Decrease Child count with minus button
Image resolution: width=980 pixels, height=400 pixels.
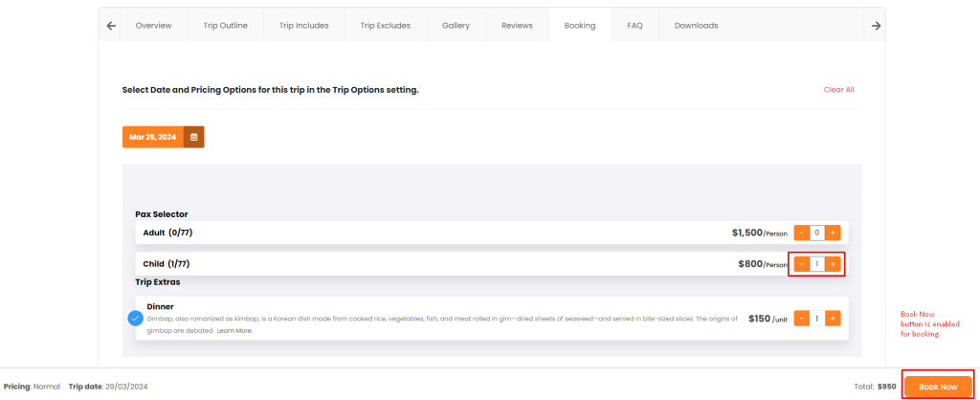point(801,264)
